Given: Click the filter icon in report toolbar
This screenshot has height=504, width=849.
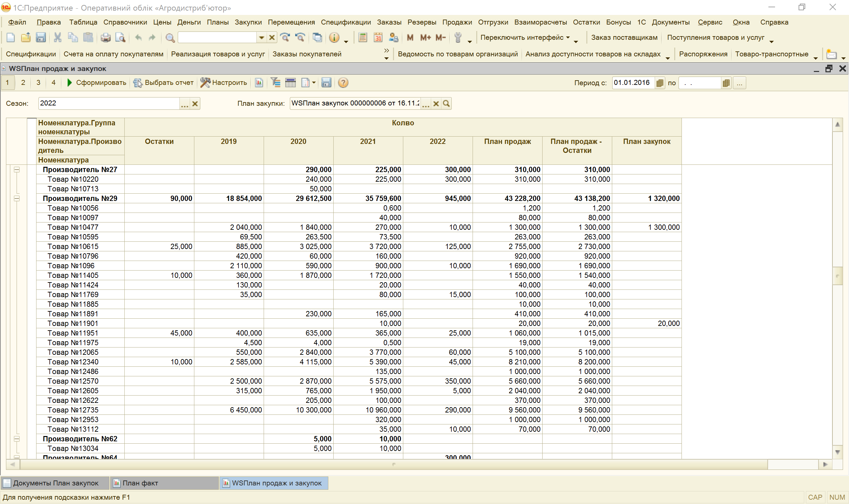Looking at the screenshot, I should point(275,83).
